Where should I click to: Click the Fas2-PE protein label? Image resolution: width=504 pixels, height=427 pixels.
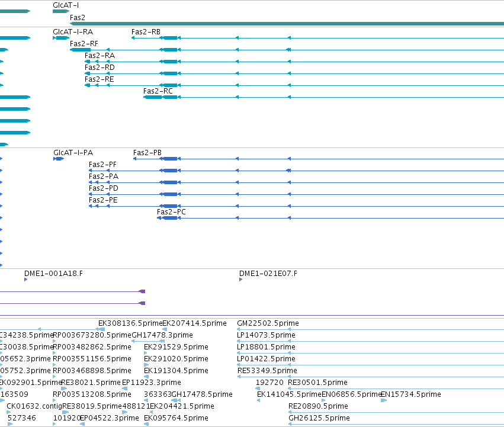tap(103, 200)
